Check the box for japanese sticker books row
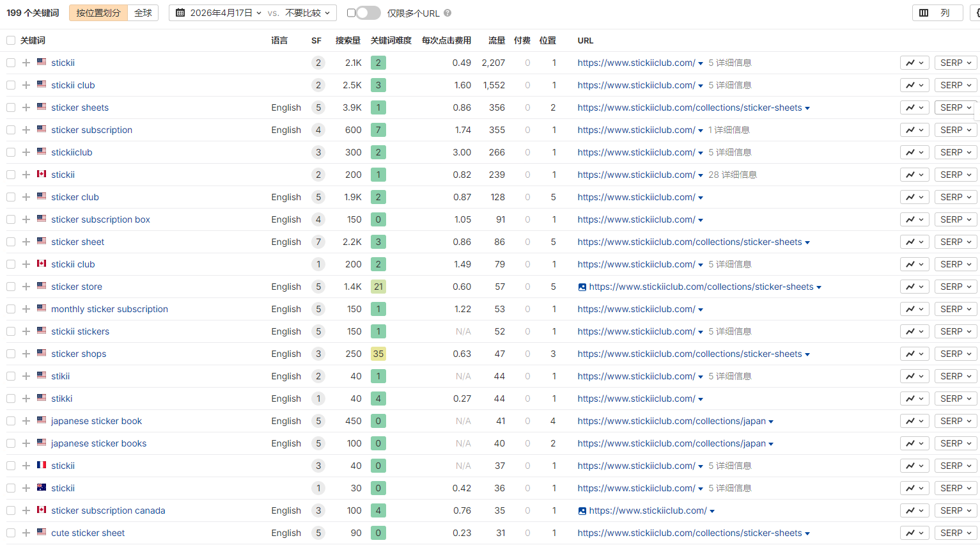Screen dimensions: 980x545 pos(11,443)
